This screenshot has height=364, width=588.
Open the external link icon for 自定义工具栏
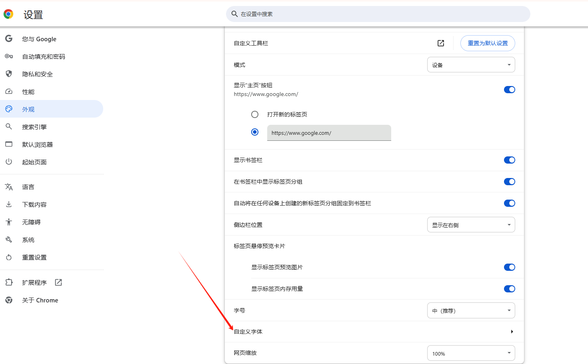pyautogui.click(x=441, y=43)
